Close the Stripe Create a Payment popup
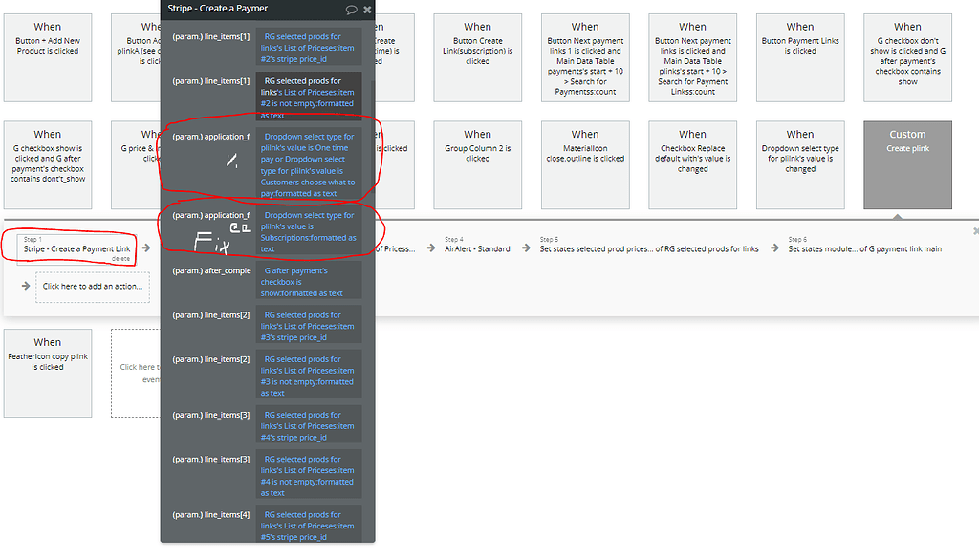This screenshot has height=560, width=979. pyautogui.click(x=368, y=9)
